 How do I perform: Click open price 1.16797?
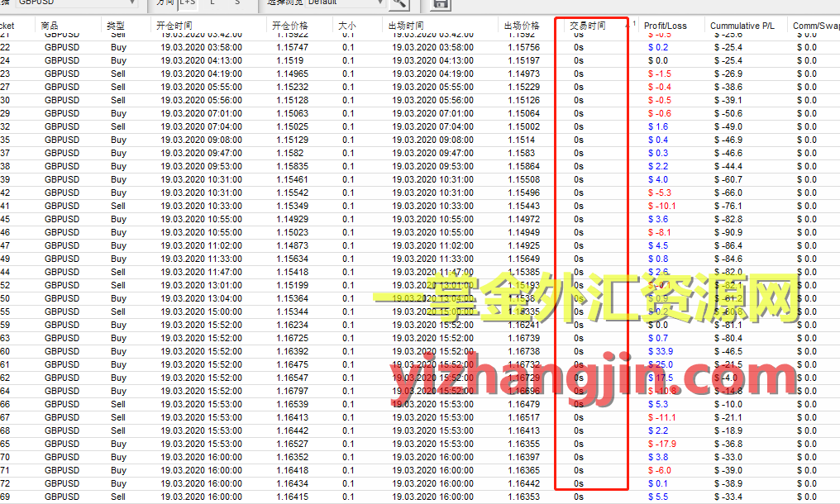click(x=293, y=391)
